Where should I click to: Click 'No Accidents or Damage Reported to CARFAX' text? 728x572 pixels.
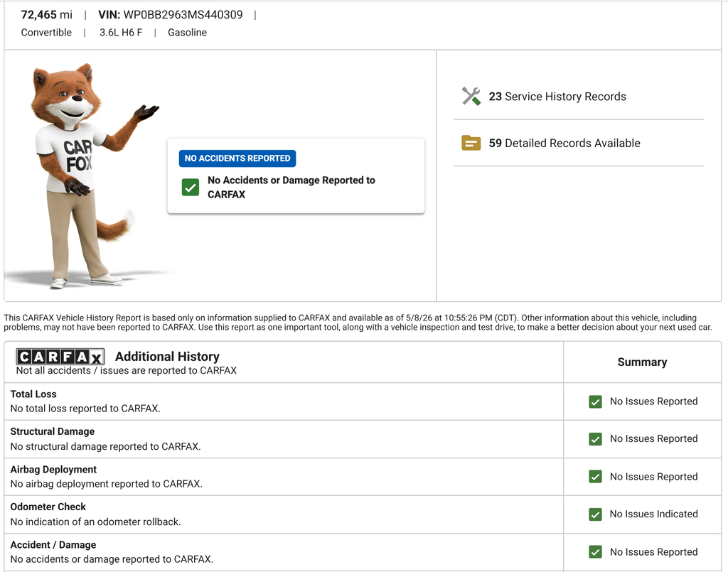point(291,187)
